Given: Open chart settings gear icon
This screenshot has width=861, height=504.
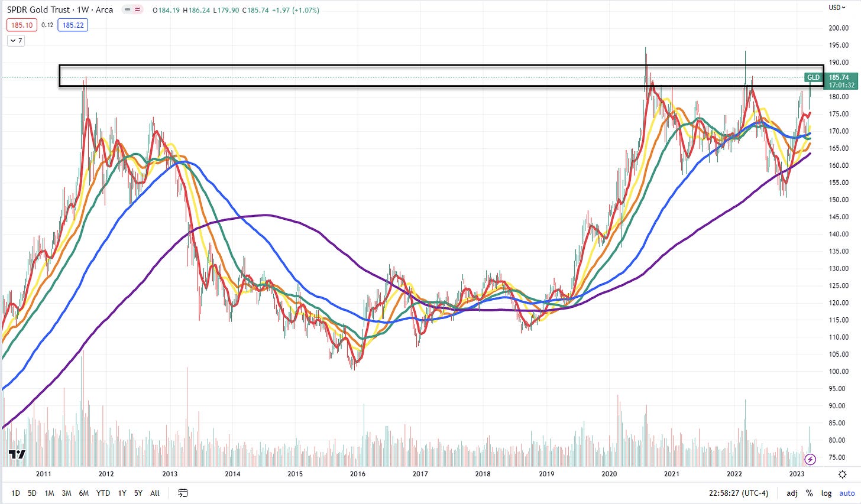Looking at the screenshot, I should (843, 474).
